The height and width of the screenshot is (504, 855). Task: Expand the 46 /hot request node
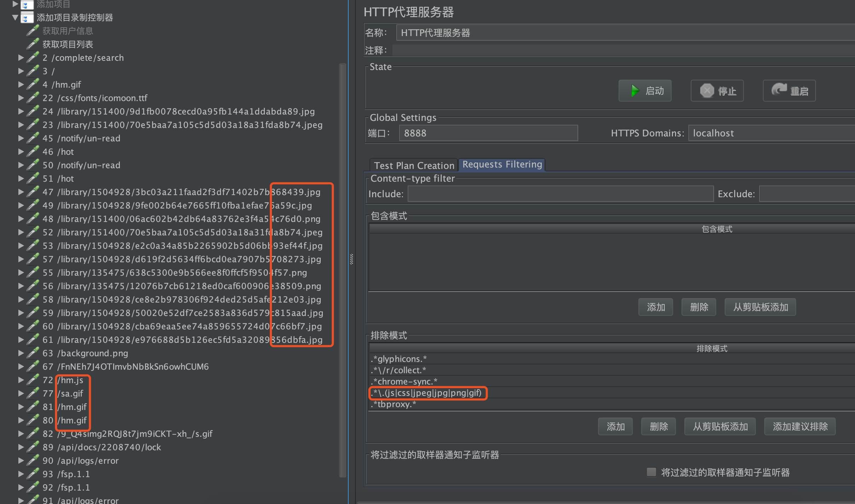click(x=21, y=152)
